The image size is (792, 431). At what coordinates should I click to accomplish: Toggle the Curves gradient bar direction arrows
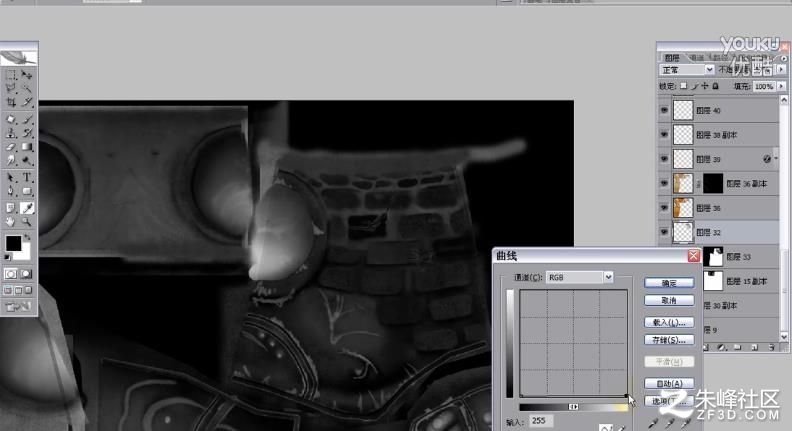[573, 406]
